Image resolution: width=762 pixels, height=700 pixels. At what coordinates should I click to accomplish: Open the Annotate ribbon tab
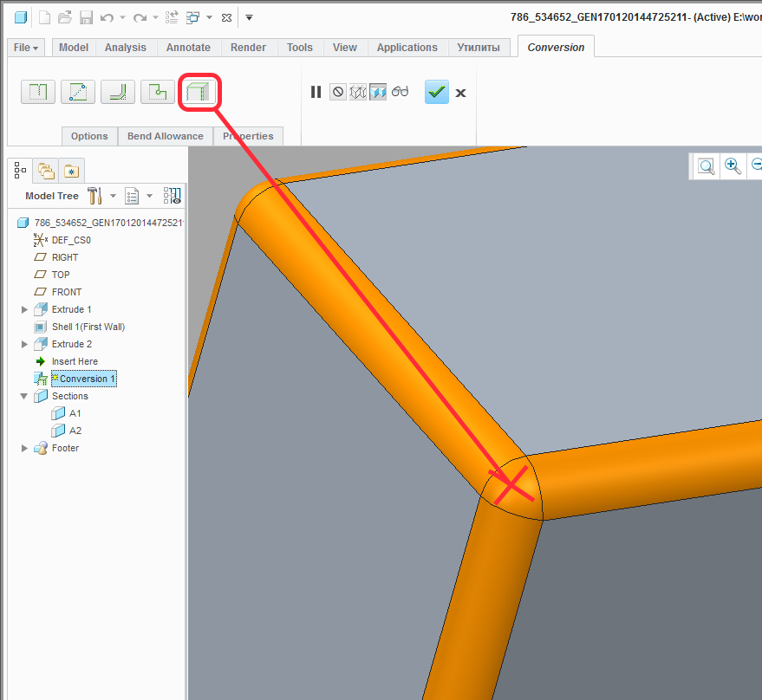(x=188, y=48)
